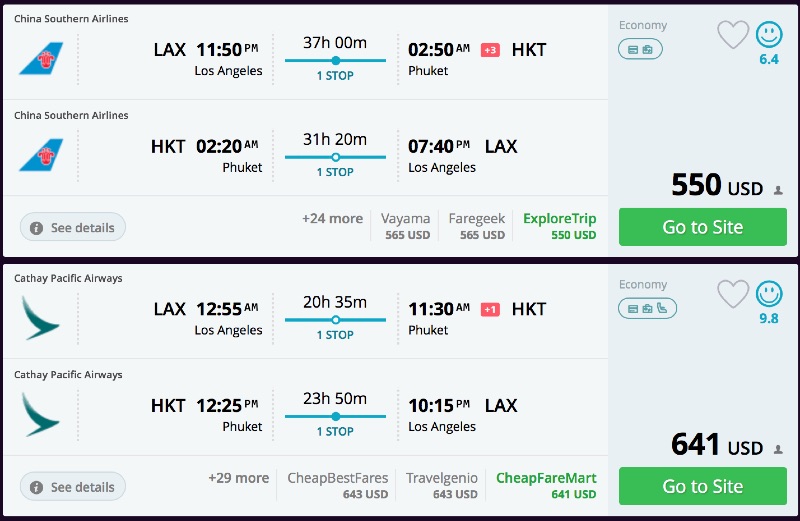Show the +24 more booking options
The image size is (800, 521).
[x=332, y=219]
